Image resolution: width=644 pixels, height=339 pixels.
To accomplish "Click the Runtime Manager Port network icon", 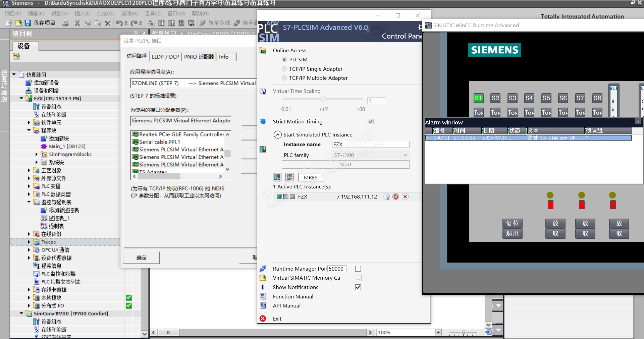I will (263, 269).
